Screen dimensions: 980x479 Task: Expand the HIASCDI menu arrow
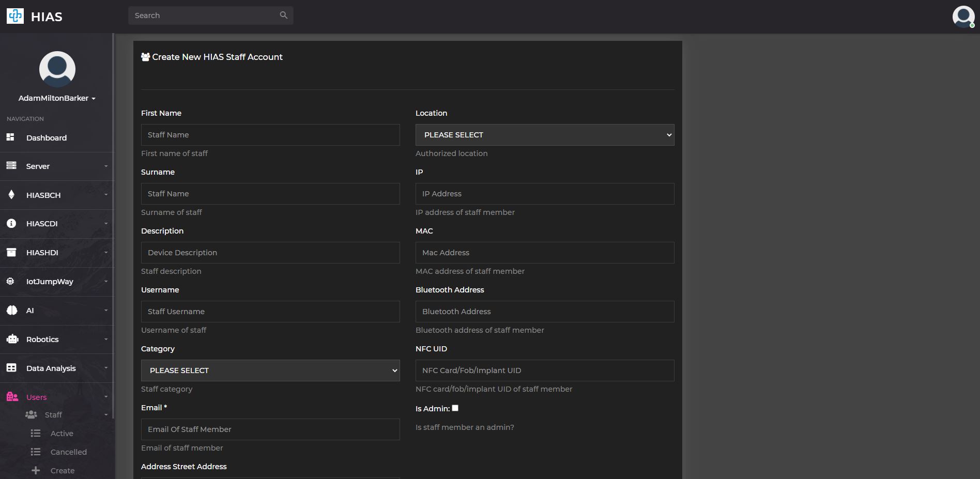pyautogui.click(x=106, y=224)
